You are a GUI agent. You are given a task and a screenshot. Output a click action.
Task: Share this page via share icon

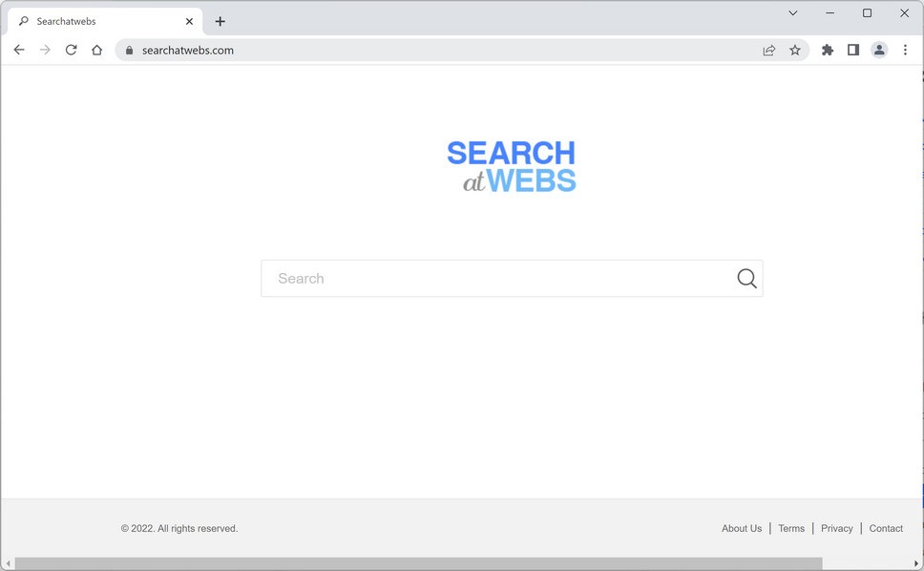tap(769, 50)
